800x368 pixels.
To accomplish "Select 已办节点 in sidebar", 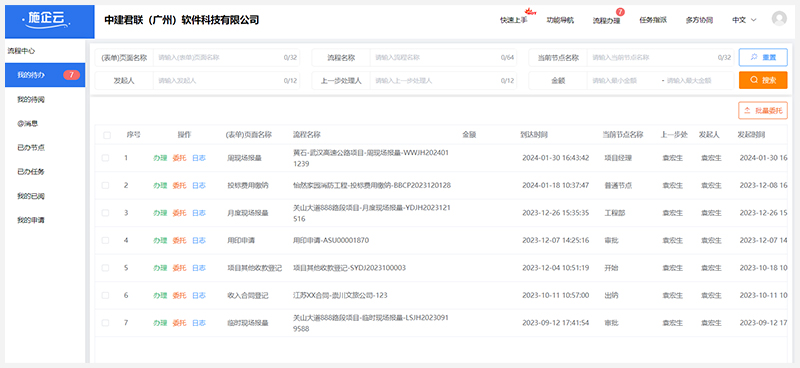I will [31, 148].
